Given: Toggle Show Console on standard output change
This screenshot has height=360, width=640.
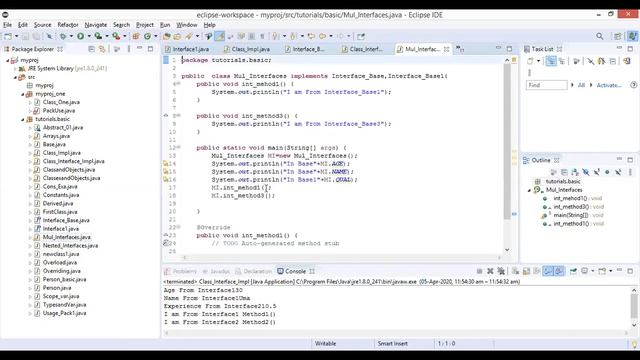Looking at the screenshot, I should (x=548, y=271).
